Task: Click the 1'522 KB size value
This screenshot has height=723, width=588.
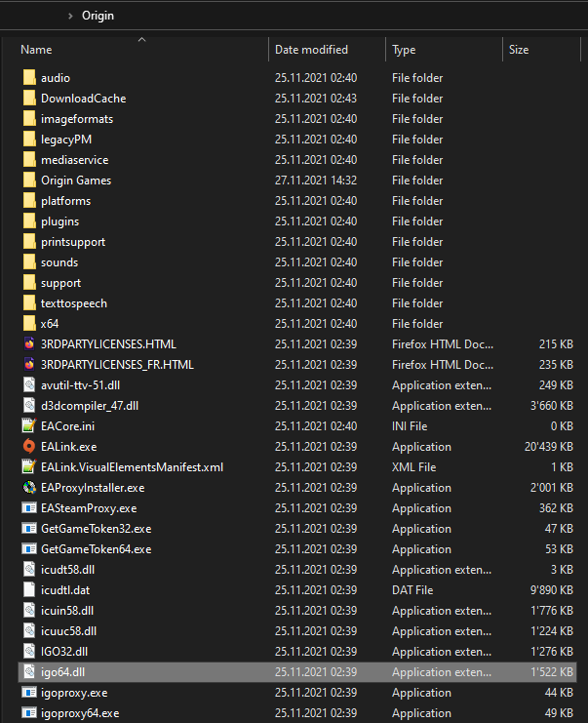Action: click(x=552, y=672)
